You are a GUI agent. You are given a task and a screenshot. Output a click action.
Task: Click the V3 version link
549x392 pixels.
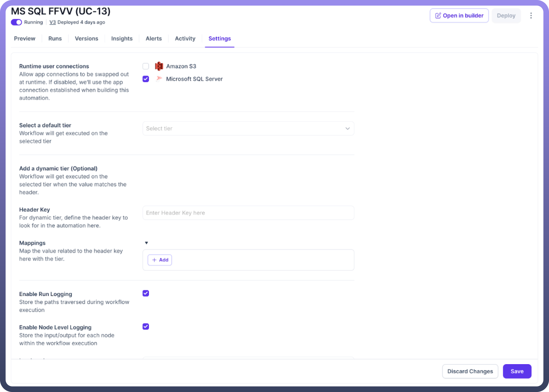coord(53,22)
